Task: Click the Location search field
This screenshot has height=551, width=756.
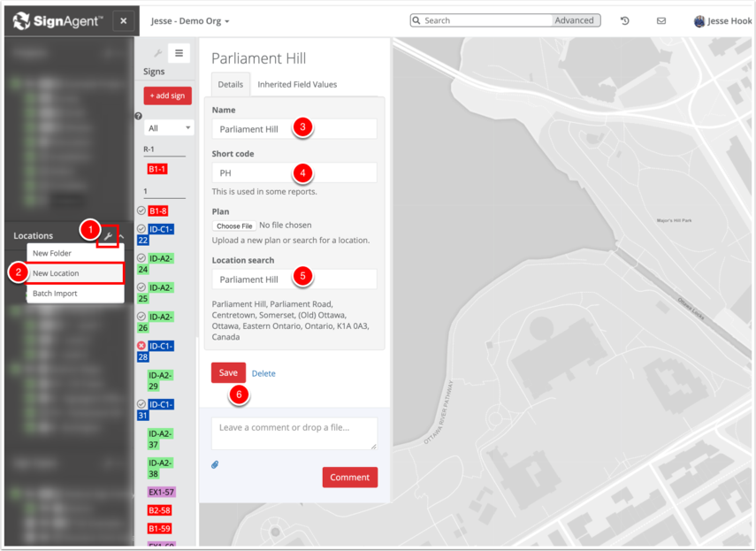Action: [x=294, y=279]
